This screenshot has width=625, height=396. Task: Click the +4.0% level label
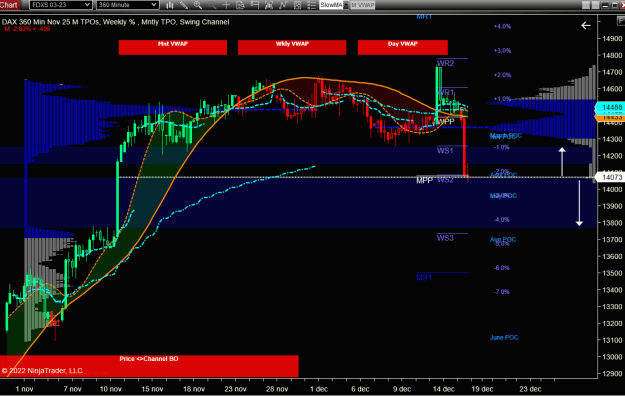coord(502,26)
